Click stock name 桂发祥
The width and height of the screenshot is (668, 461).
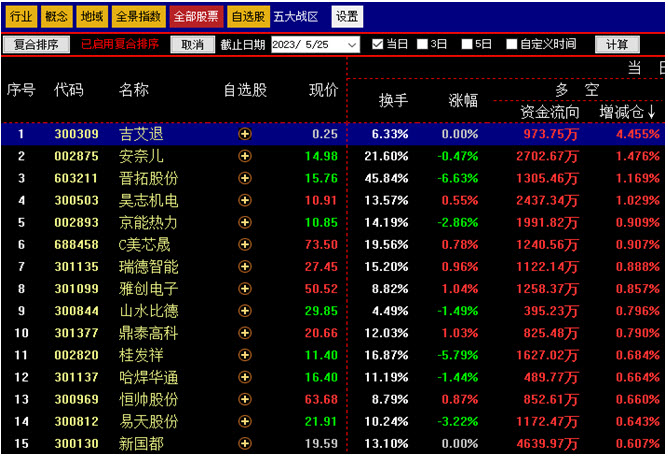point(141,355)
